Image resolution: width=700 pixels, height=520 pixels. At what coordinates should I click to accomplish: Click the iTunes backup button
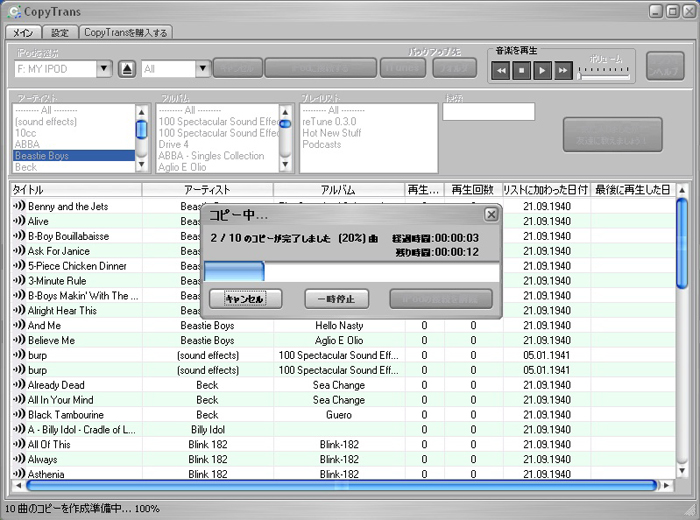(x=403, y=68)
